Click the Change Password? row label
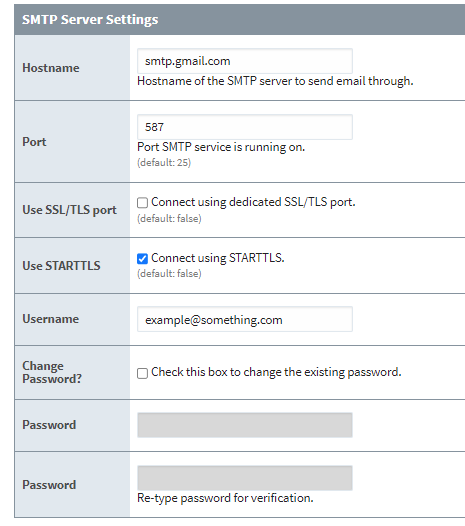 click(52, 372)
